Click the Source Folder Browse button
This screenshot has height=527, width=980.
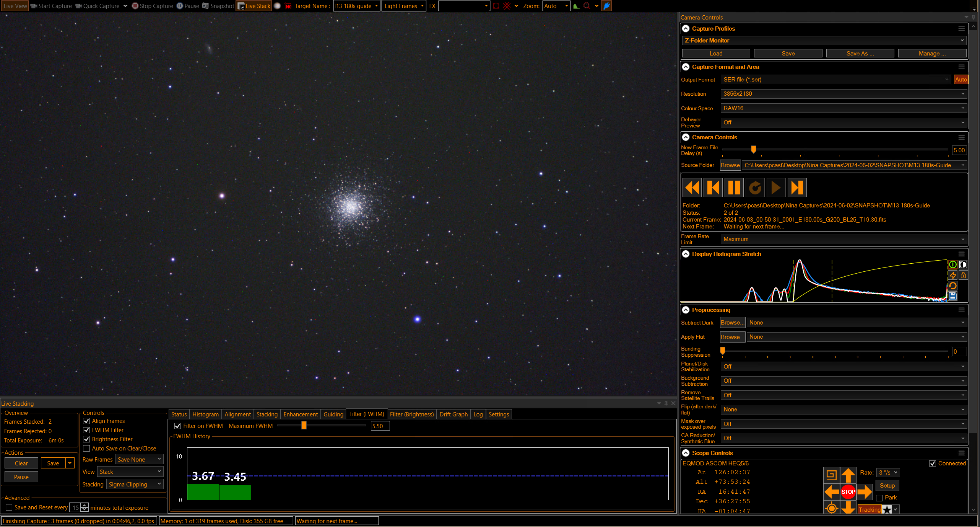[730, 165]
